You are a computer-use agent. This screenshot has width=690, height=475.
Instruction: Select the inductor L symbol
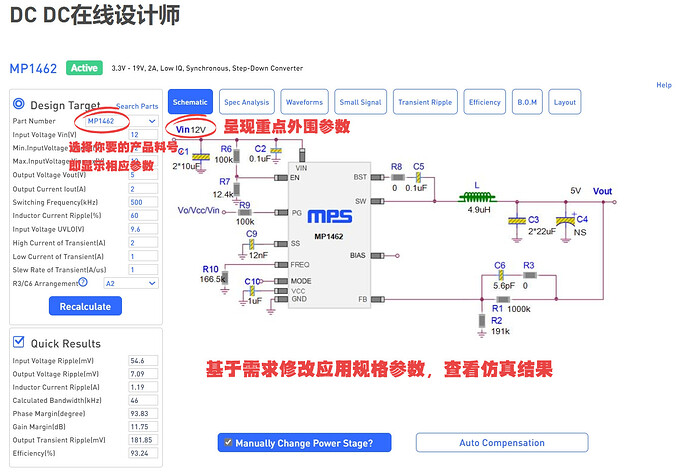coord(477,196)
